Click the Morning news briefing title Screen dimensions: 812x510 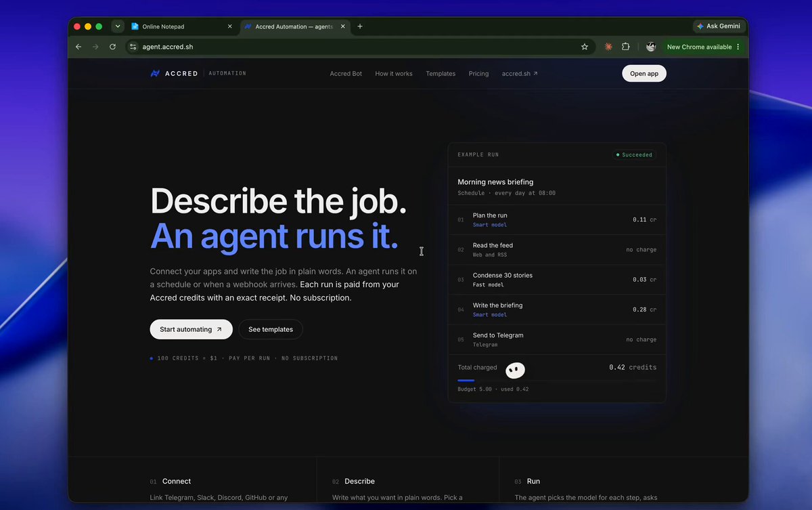coord(495,182)
